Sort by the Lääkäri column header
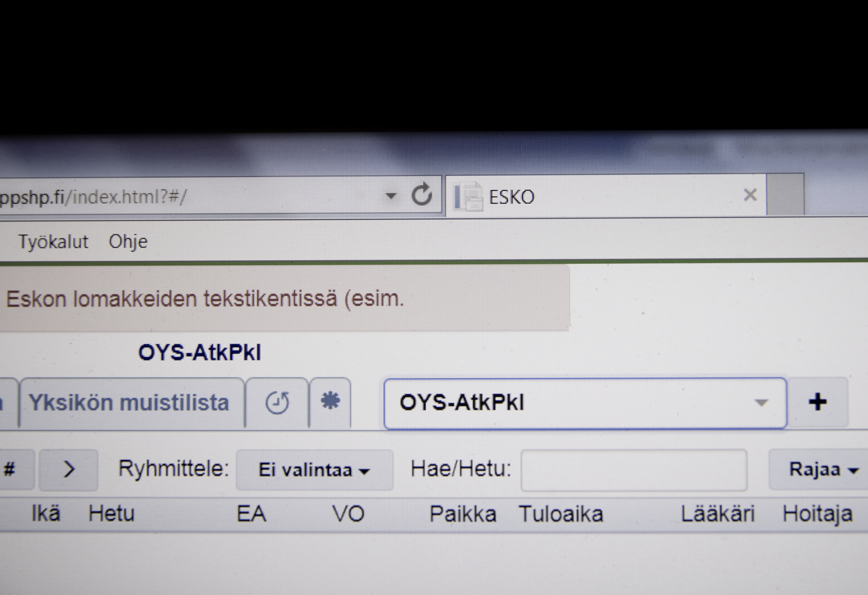Image resolution: width=868 pixels, height=595 pixels. pos(718,514)
